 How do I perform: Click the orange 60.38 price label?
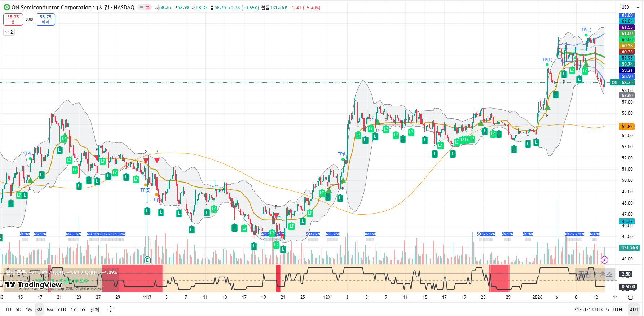point(627,46)
